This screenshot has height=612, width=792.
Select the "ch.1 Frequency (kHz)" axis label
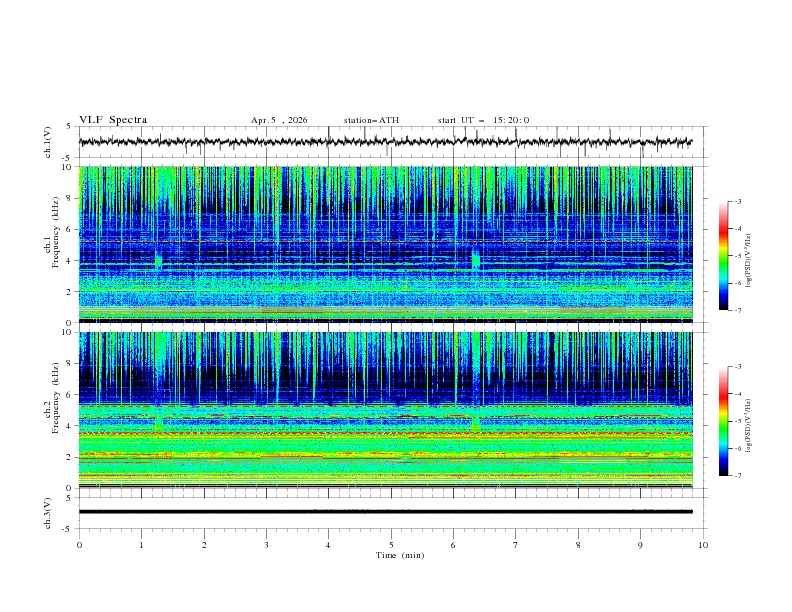coord(52,244)
